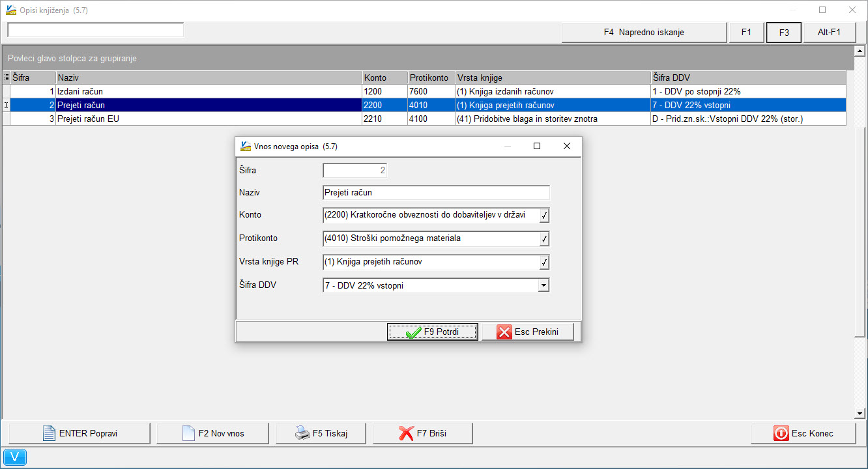This screenshot has height=469, width=868.
Task: Click the app icon in Opisi knjiženja title bar
Action: (x=10, y=10)
